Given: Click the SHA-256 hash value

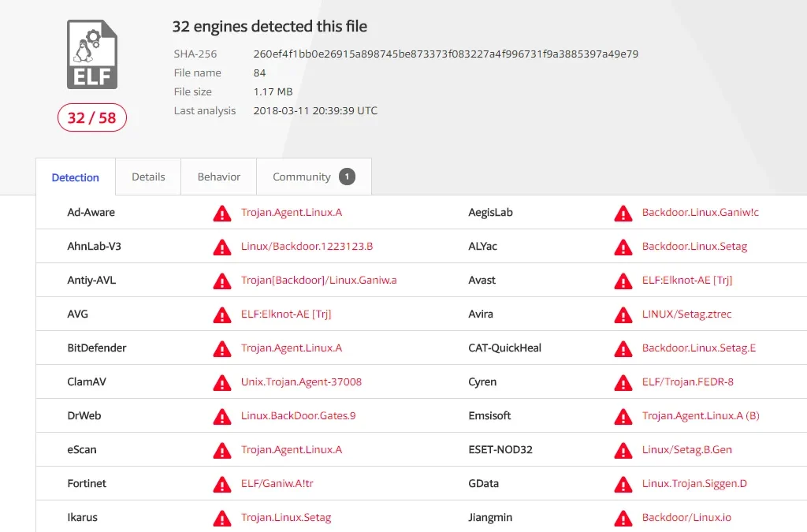Looking at the screenshot, I should 446,54.
